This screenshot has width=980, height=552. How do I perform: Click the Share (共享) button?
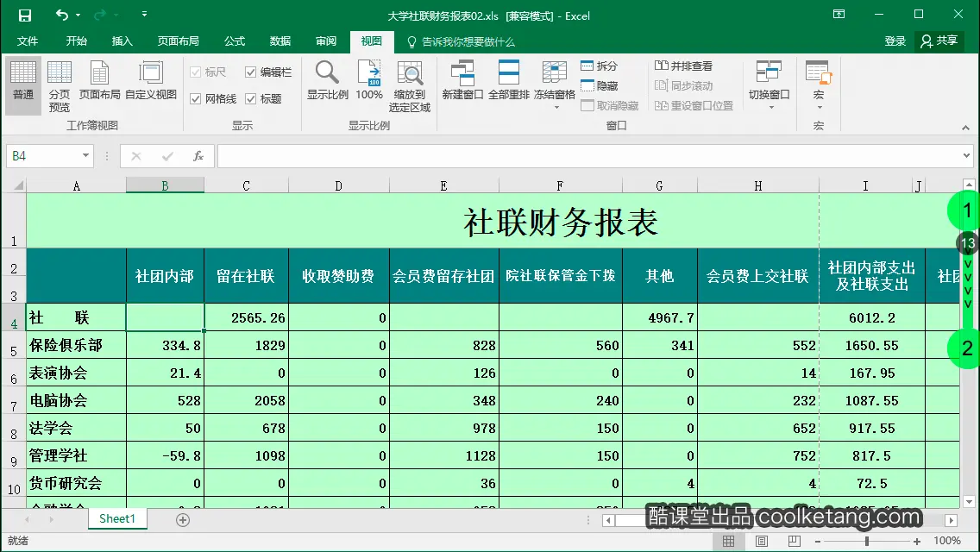point(939,41)
